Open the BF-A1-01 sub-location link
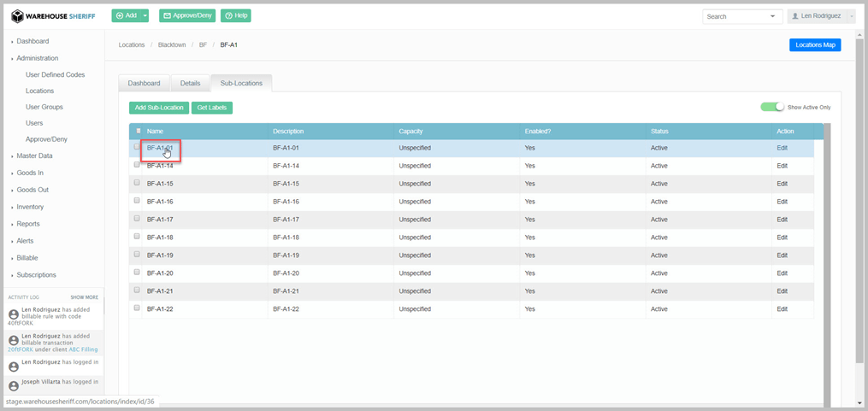The image size is (868, 411). click(x=160, y=148)
